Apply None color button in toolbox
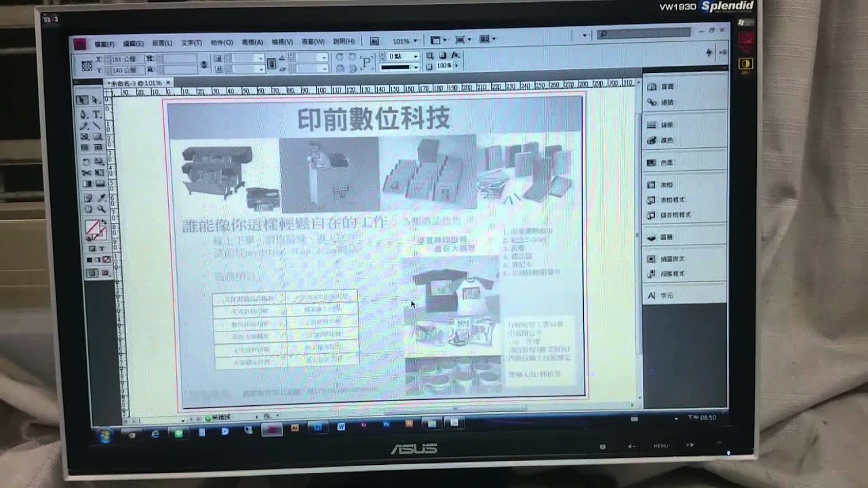The height and width of the screenshot is (488, 868). (x=108, y=260)
